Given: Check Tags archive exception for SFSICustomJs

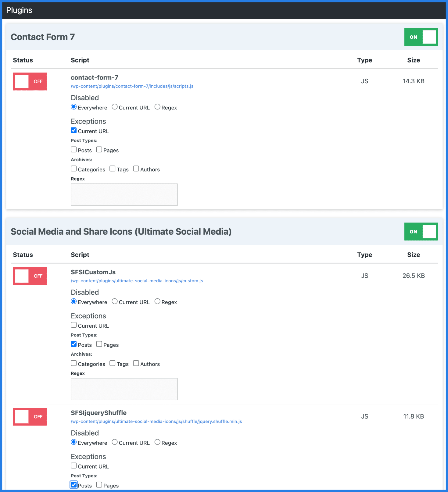Looking at the screenshot, I should click(x=113, y=363).
